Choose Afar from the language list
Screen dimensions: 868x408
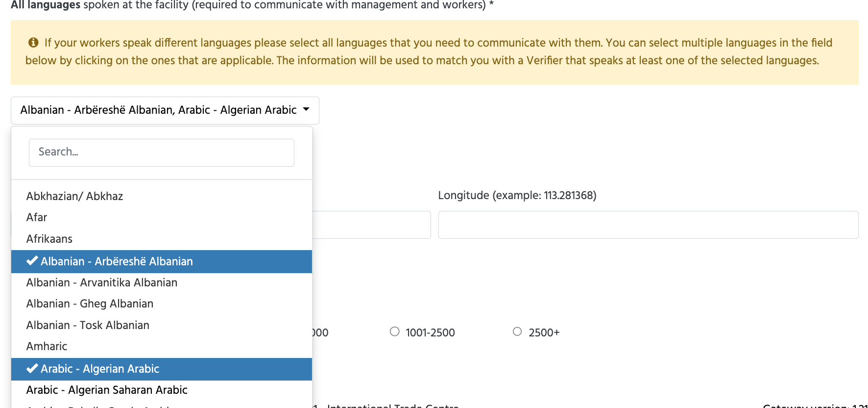(x=37, y=217)
